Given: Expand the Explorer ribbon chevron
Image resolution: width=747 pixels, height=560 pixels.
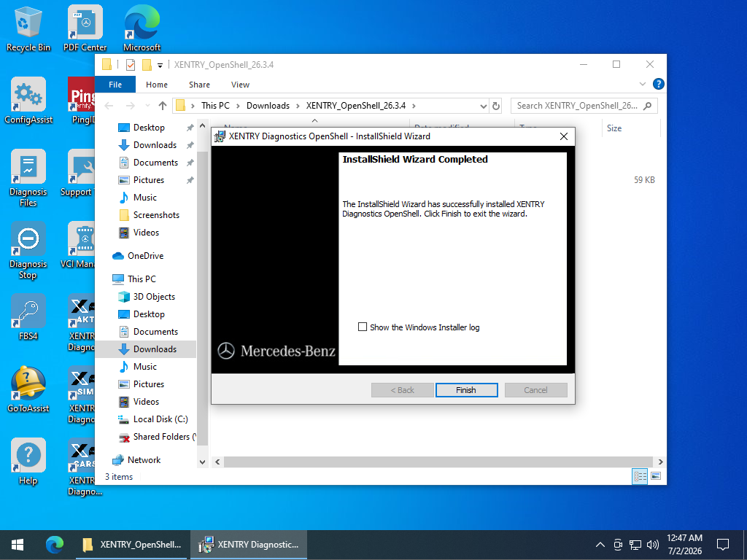Looking at the screenshot, I should tap(642, 85).
